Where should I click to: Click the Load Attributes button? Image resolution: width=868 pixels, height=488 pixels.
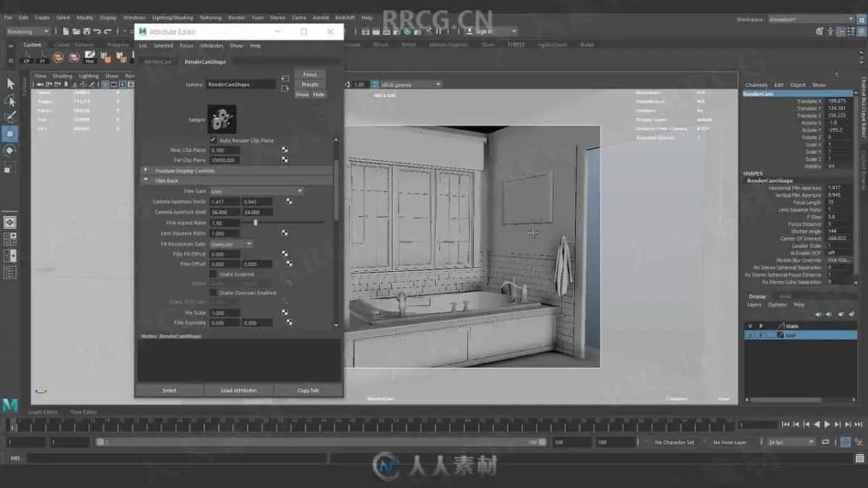tap(239, 390)
